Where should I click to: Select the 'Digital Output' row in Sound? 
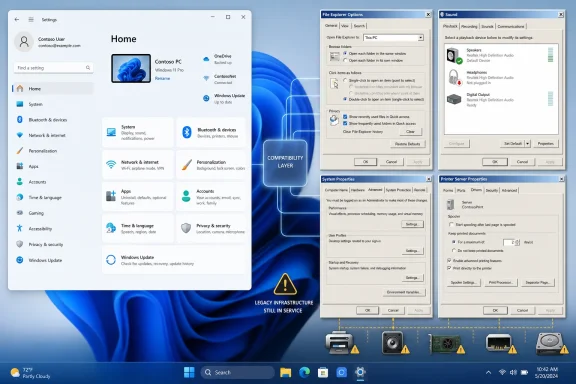tap(501, 100)
